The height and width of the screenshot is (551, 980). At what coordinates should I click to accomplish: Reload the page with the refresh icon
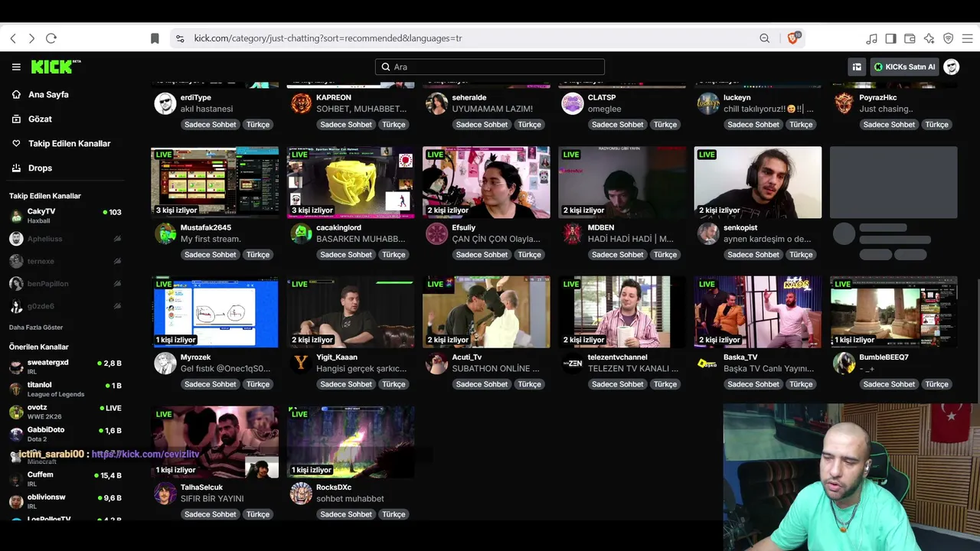coord(51,38)
